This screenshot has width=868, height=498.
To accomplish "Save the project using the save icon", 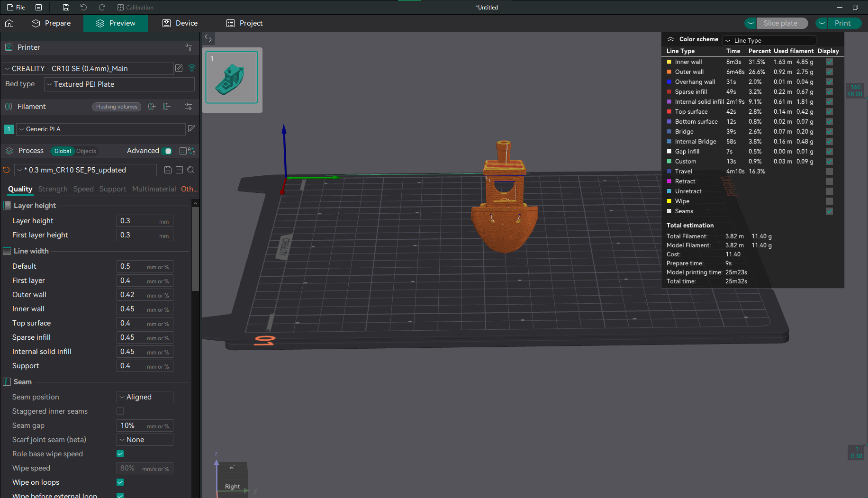I will (x=65, y=7).
